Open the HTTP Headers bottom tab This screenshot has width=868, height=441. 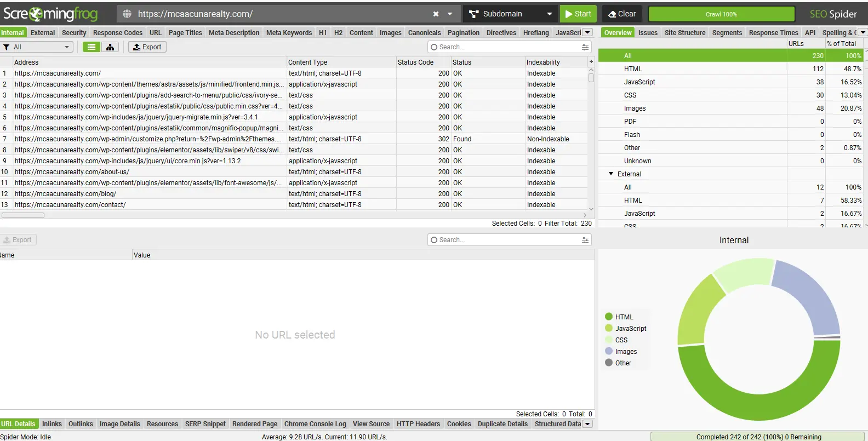[x=418, y=424]
